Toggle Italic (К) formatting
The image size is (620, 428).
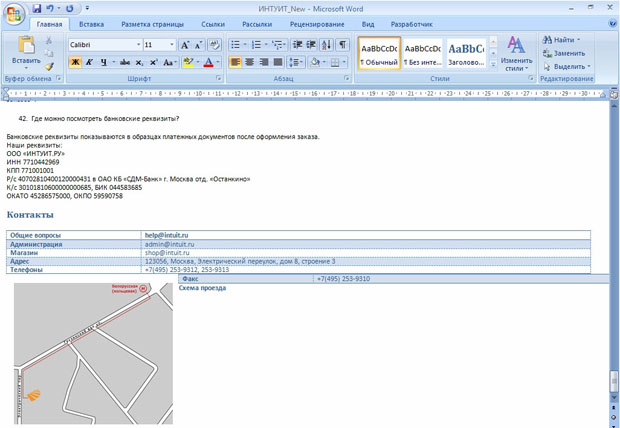[89, 62]
